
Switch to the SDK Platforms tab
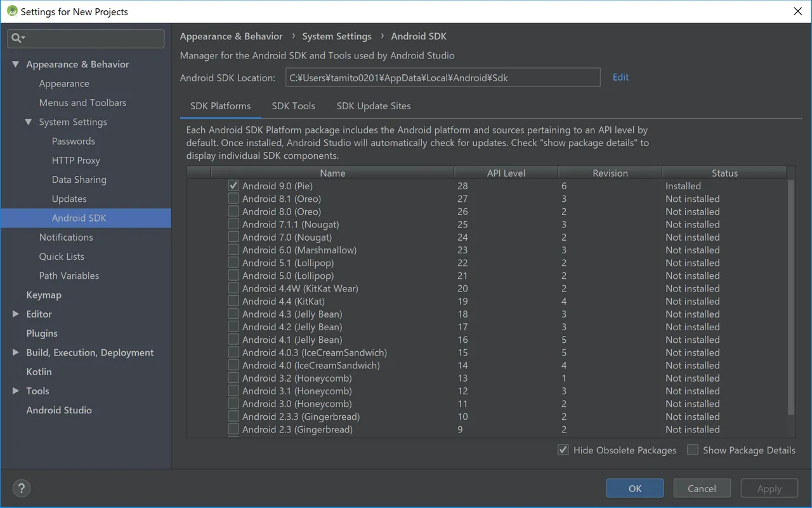tap(220, 106)
